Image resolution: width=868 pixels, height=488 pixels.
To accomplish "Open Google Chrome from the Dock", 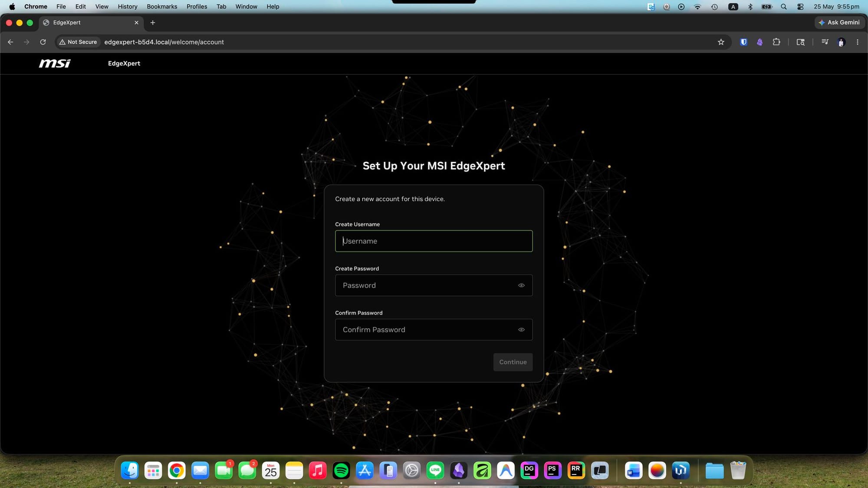I will [177, 471].
